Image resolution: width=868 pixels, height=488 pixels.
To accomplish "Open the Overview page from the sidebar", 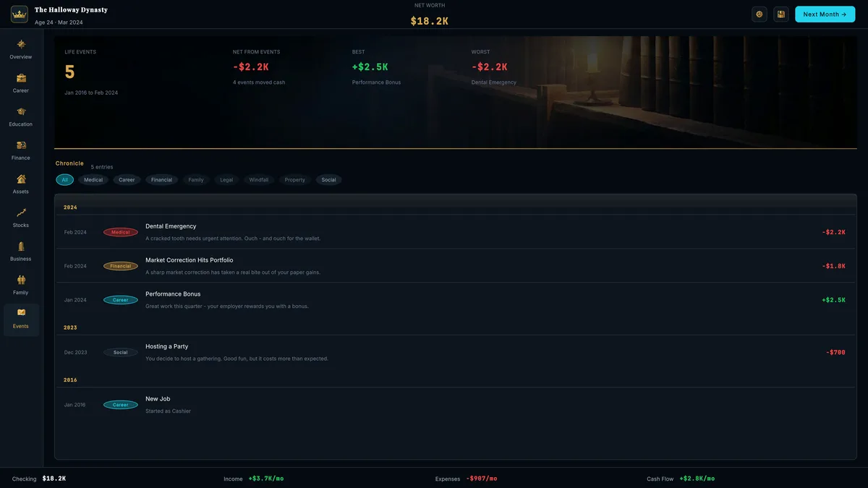I will (x=21, y=49).
